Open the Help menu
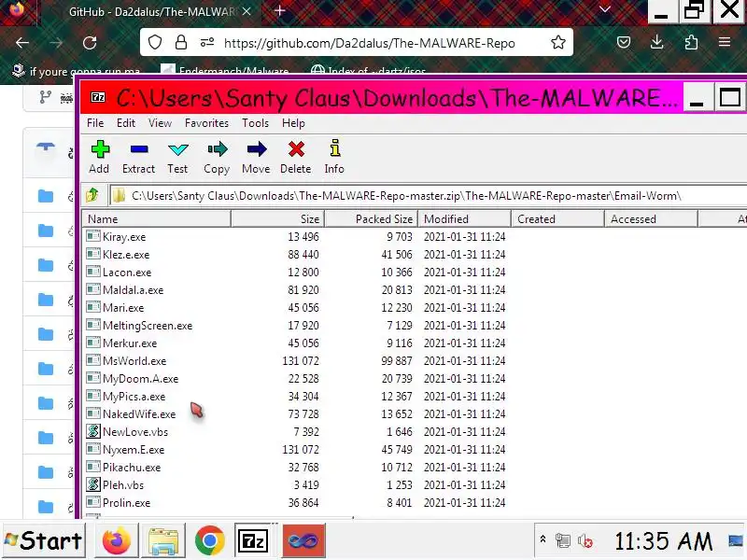The image size is (747, 560). 293,123
